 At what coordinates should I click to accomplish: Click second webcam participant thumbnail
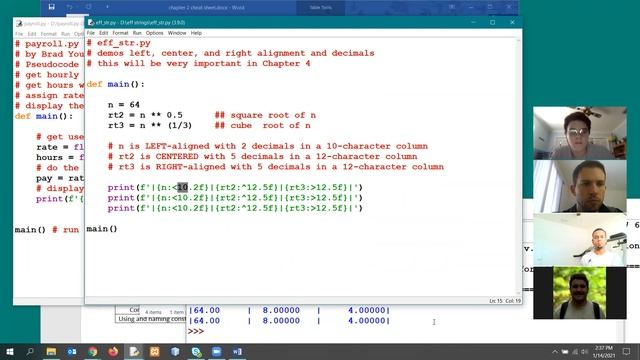[x=580, y=186]
